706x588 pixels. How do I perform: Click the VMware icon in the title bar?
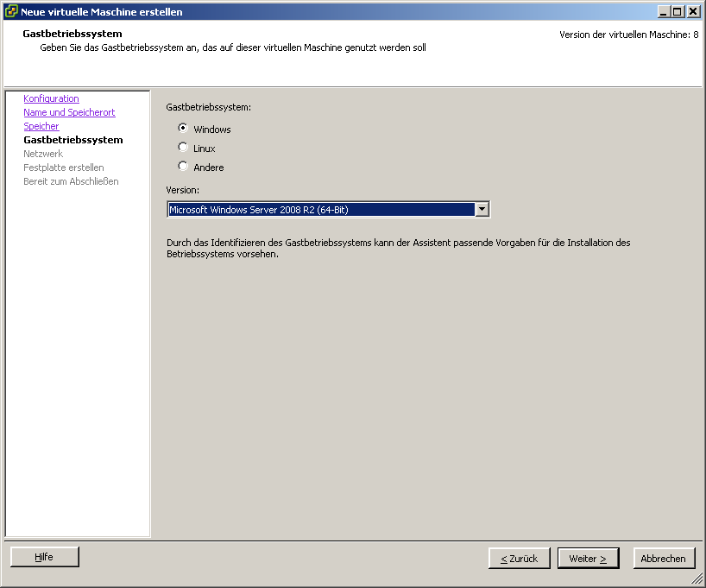tap(11, 11)
